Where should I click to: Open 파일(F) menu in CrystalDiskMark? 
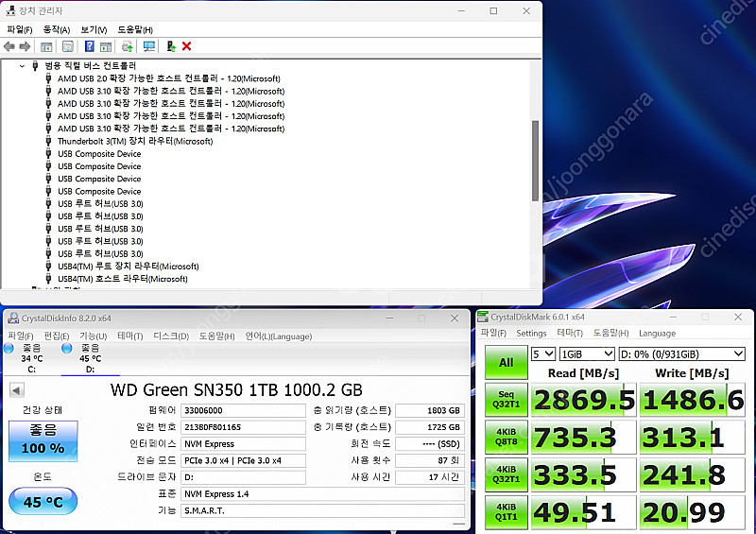[493, 333]
